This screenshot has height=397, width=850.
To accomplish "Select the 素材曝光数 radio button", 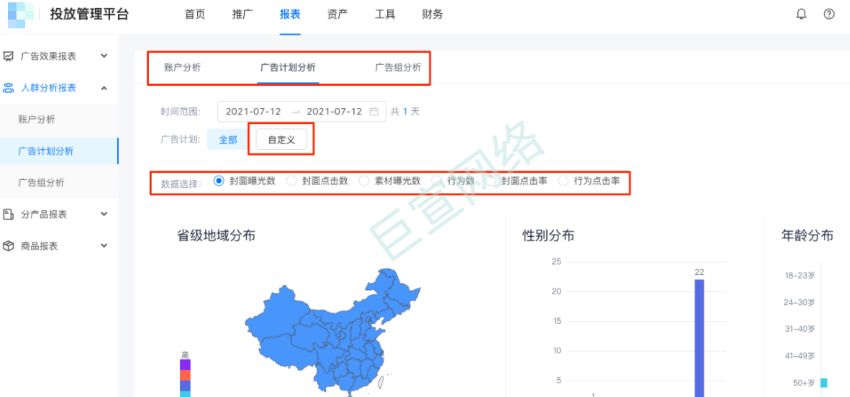I will click(x=364, y=181).
